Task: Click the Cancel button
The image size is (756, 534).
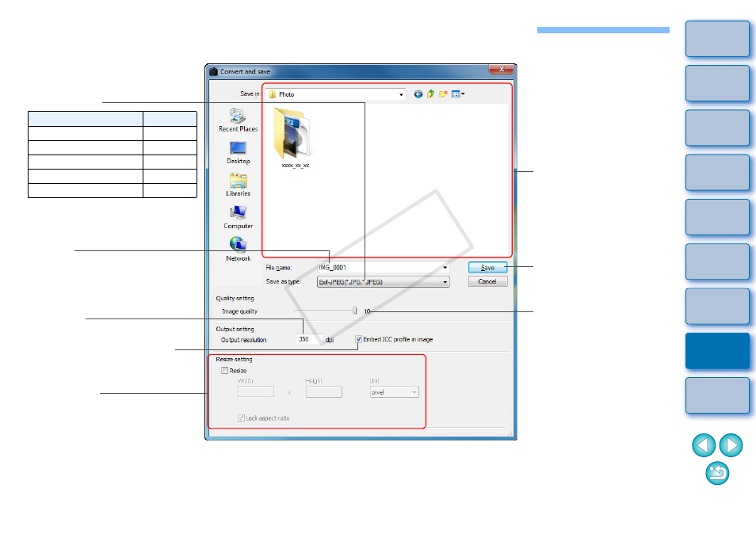Action: (487, 281)
